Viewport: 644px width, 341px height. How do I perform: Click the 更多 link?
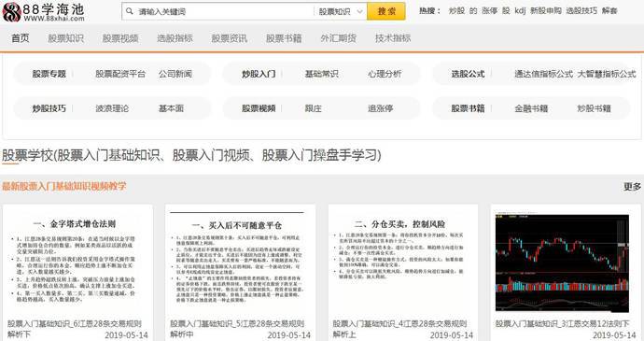632,187
